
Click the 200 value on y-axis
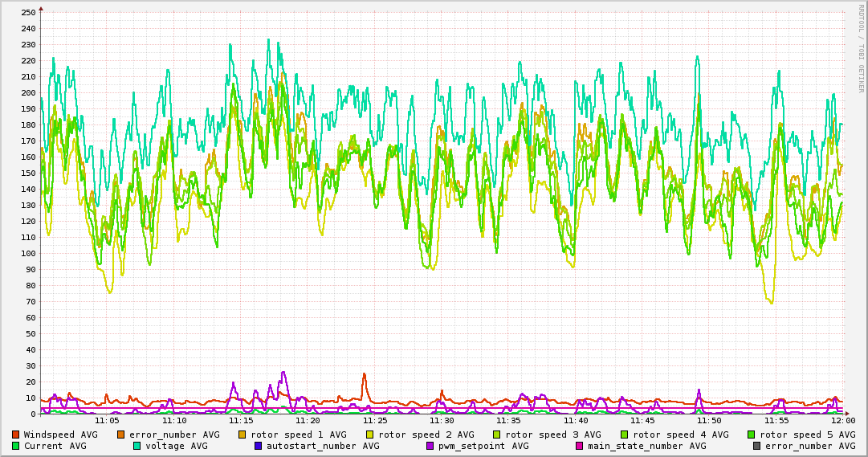(x=28, y=92)
